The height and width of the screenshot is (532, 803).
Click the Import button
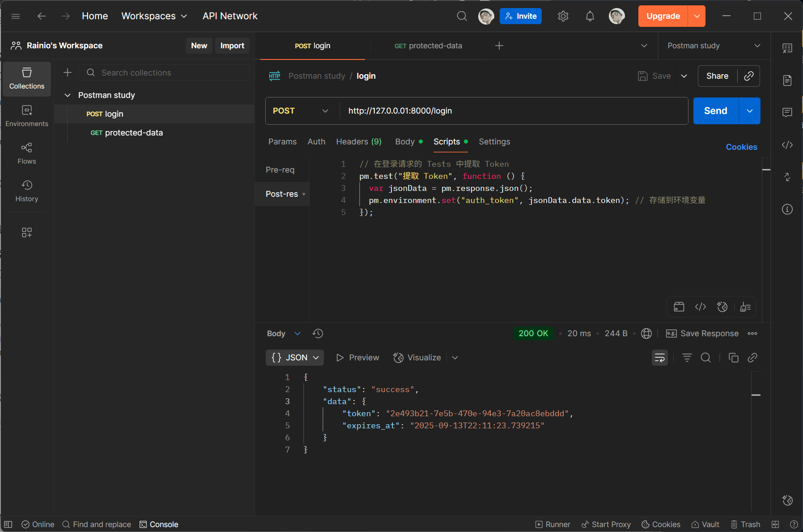click(232, 46)
